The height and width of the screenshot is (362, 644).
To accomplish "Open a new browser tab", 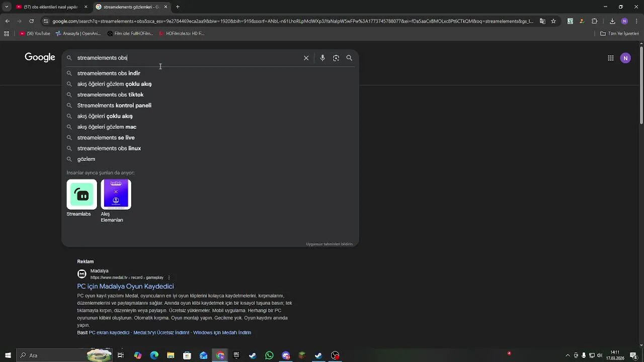I will point(178,7).
